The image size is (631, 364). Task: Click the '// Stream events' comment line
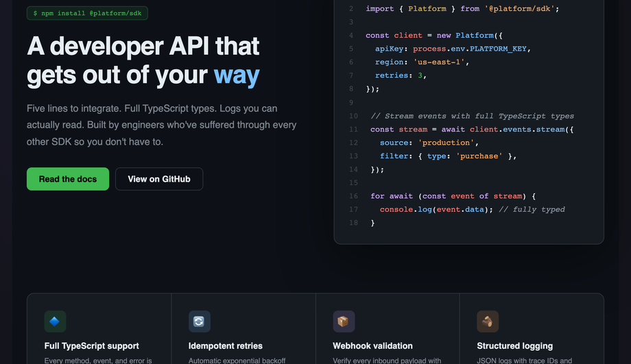coord(472,116)
